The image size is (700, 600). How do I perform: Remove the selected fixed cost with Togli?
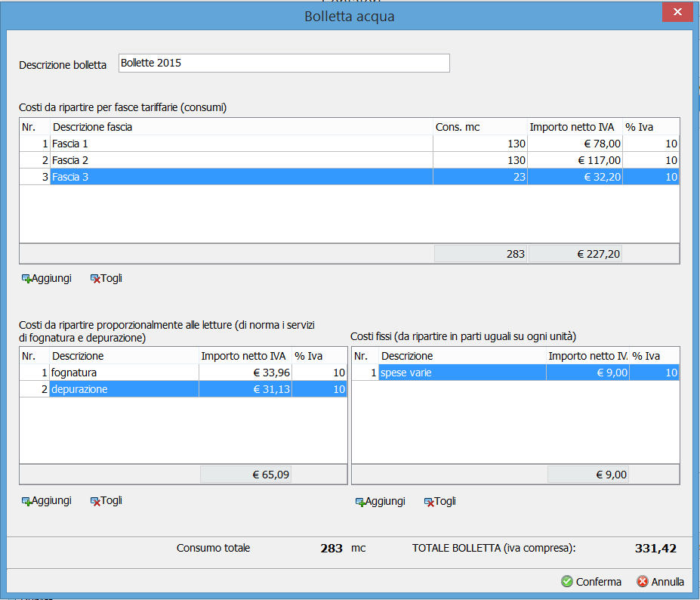440,501
